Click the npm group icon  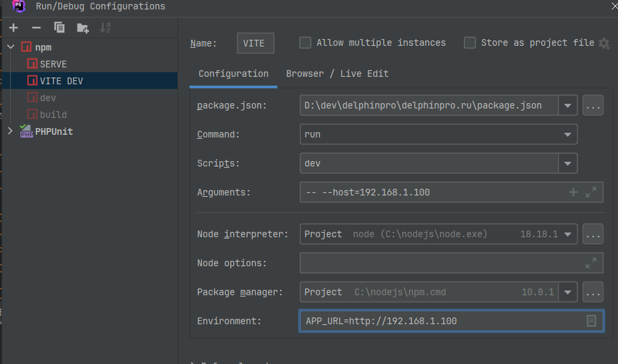26,47
